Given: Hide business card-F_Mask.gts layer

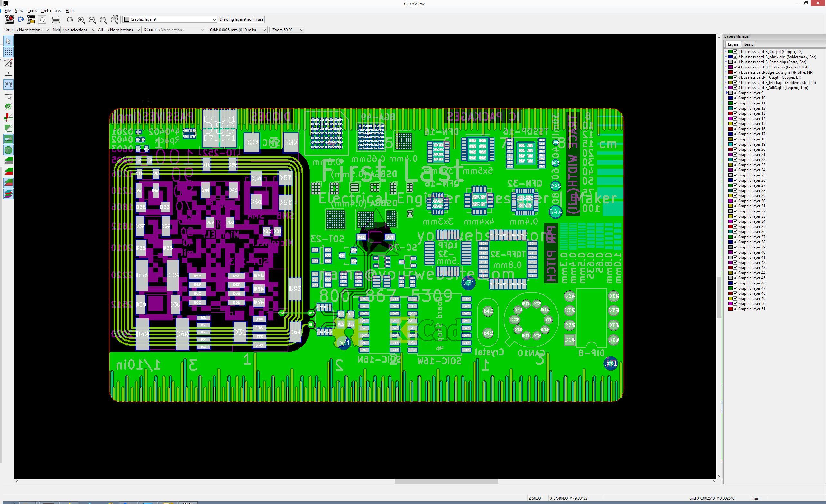Looking at the screenshot, I should (x=735, y=82).
